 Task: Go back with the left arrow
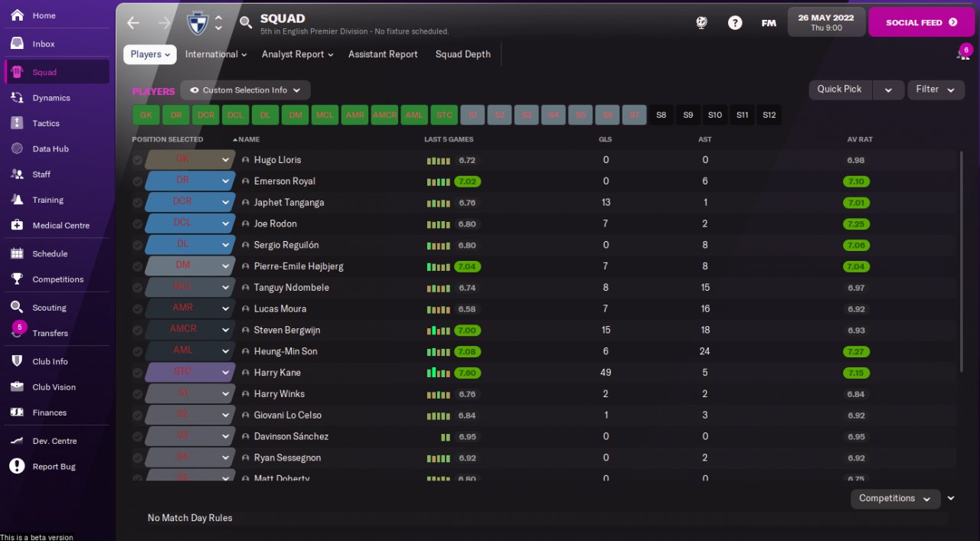click(133, 23)
